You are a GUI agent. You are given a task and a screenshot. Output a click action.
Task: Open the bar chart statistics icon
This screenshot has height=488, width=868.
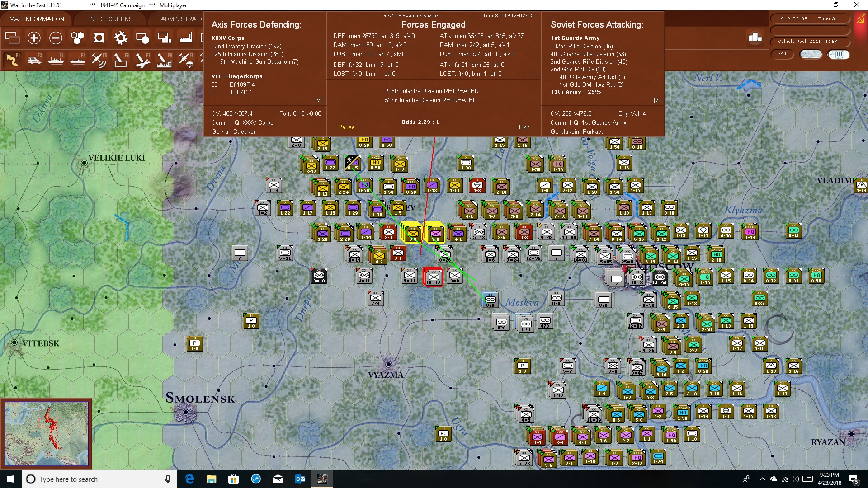coord(755,38)
